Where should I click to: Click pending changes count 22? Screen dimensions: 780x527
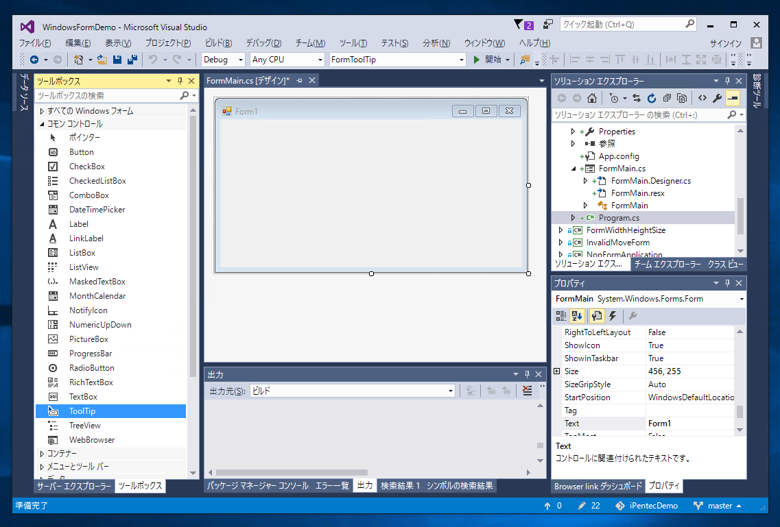[x=589, y=506]
